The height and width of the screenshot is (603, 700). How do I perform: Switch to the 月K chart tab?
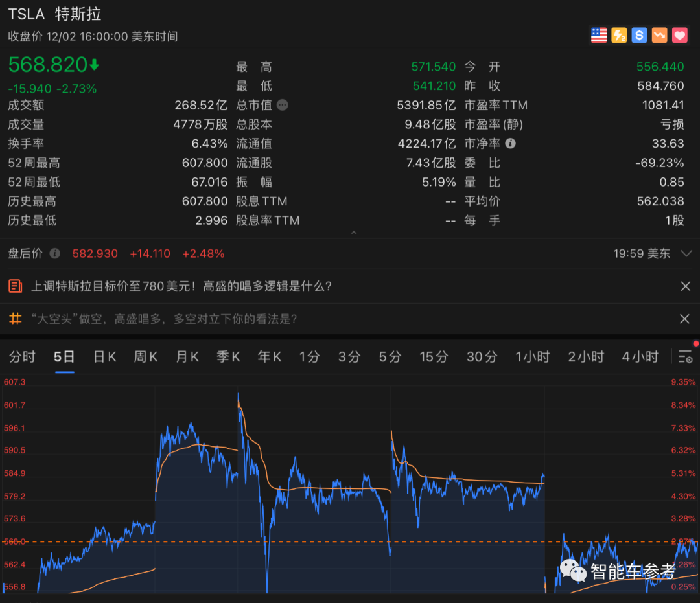point(187,357)
